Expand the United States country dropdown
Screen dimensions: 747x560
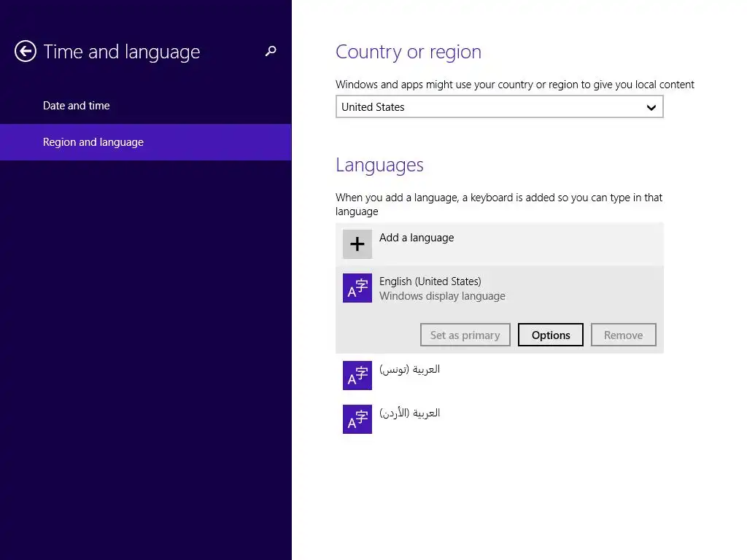[x=499, y=106]
